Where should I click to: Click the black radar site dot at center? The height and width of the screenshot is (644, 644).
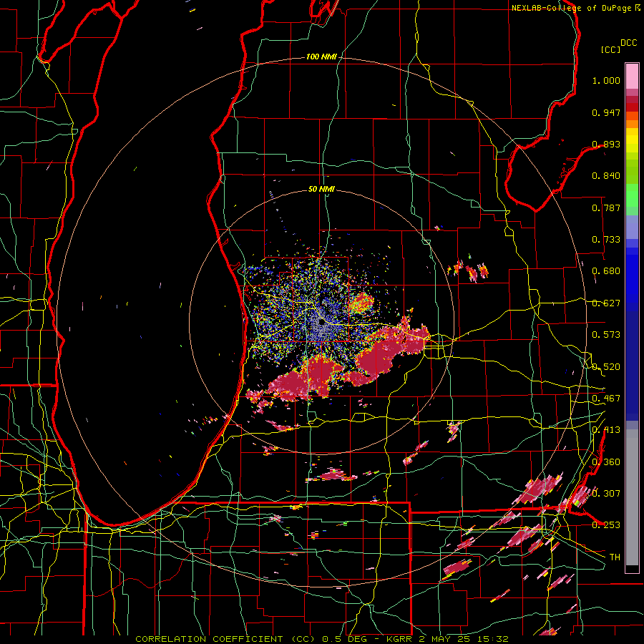click(321, 322)
